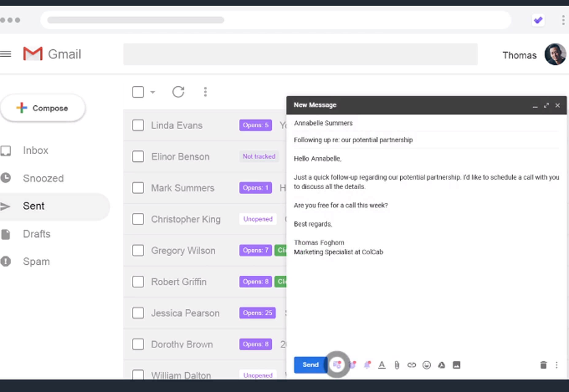Expand the New Message window to full screen
Image resolution: width=569 pixels, height=392 pixels.
pyautogui.click(x=546, y=105)
